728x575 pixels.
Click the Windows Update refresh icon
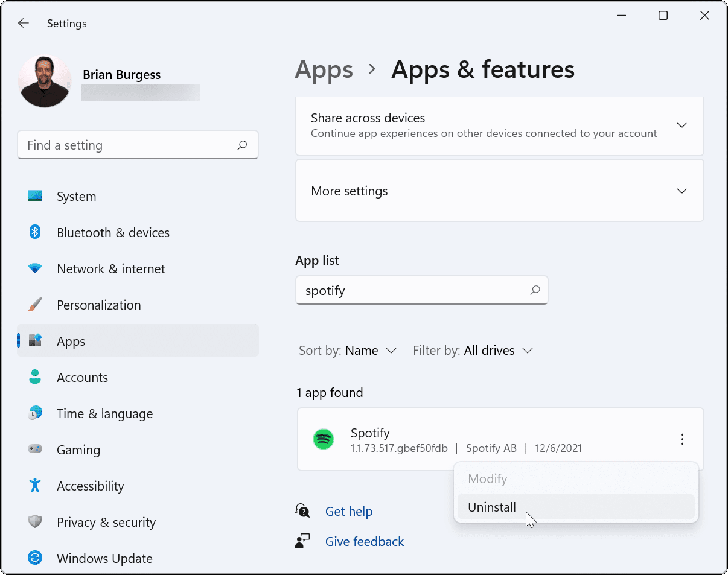[35, 558]
